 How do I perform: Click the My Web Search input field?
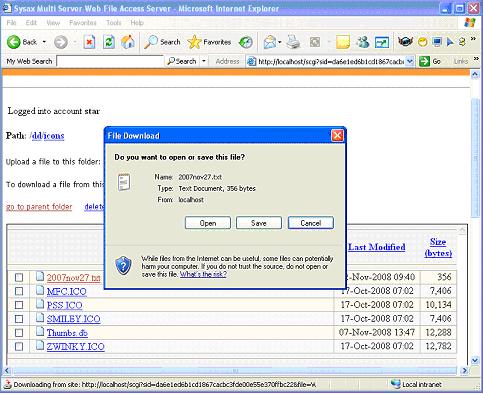tap(110, 61)
